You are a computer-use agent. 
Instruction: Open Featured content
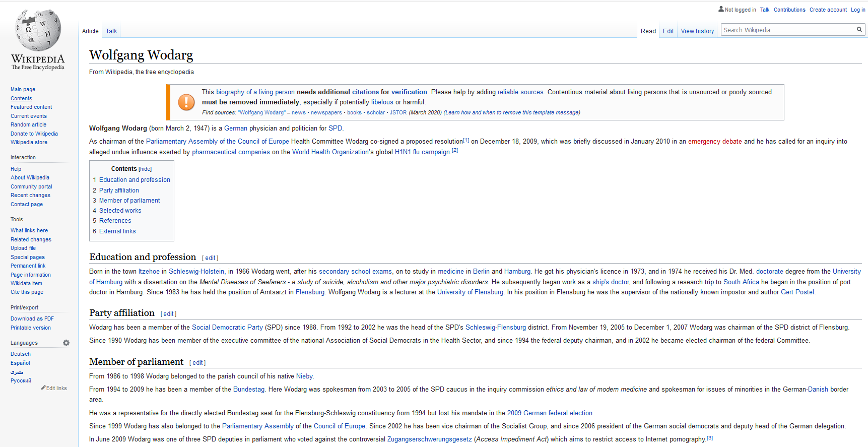click(31, 107)
